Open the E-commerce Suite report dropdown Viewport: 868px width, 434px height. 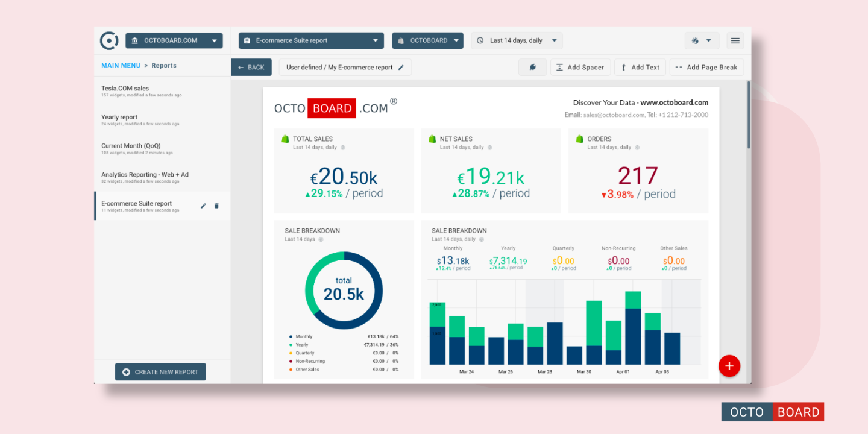point(311,41)
